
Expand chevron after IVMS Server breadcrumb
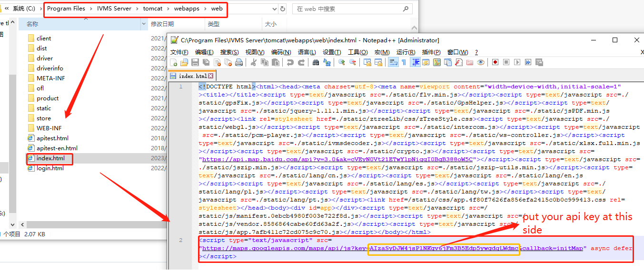pos(137,9)
